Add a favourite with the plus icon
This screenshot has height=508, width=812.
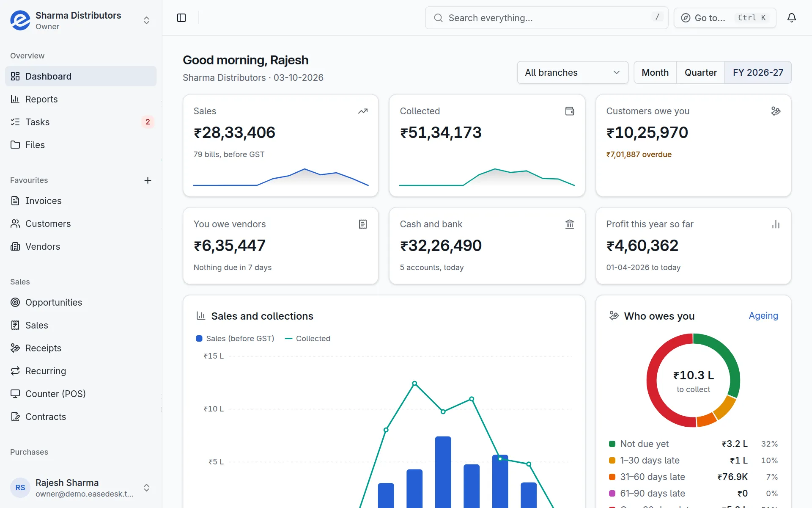point(148,180)
